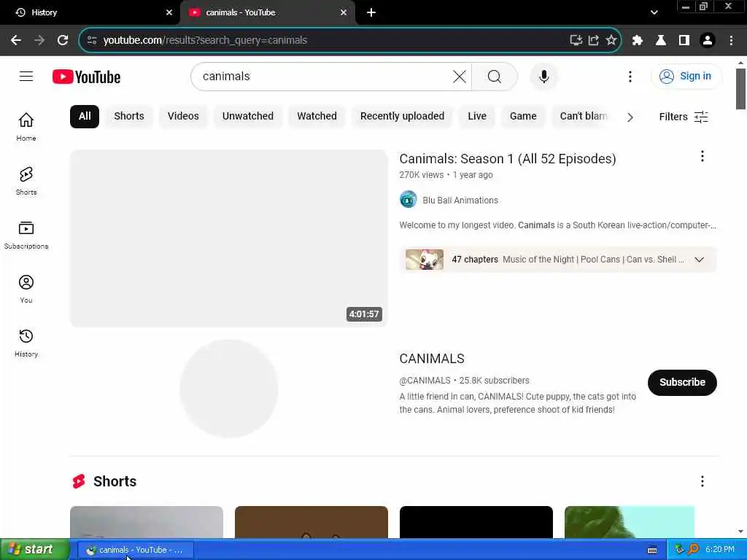747x560 pixels.
Task: Go back with browser back arrow
Action: tap(16, 40)
